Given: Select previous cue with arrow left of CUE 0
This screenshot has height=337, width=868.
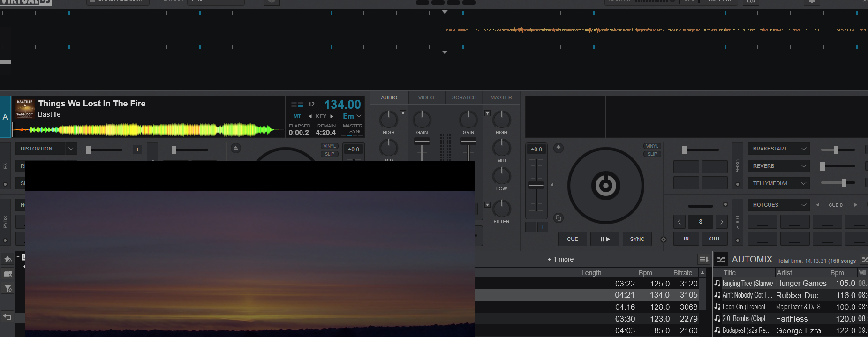Looking at the screenshot, I should tap(818, 205).
